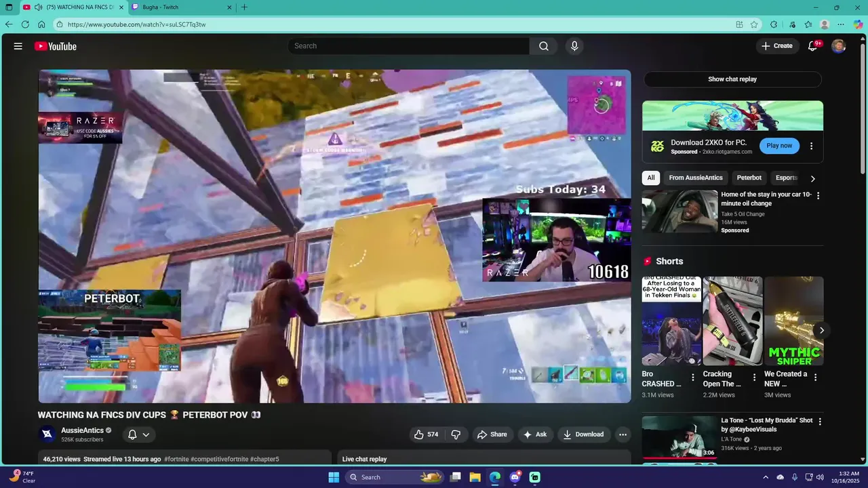Open options for We Created a NEW short

(815, 378)
